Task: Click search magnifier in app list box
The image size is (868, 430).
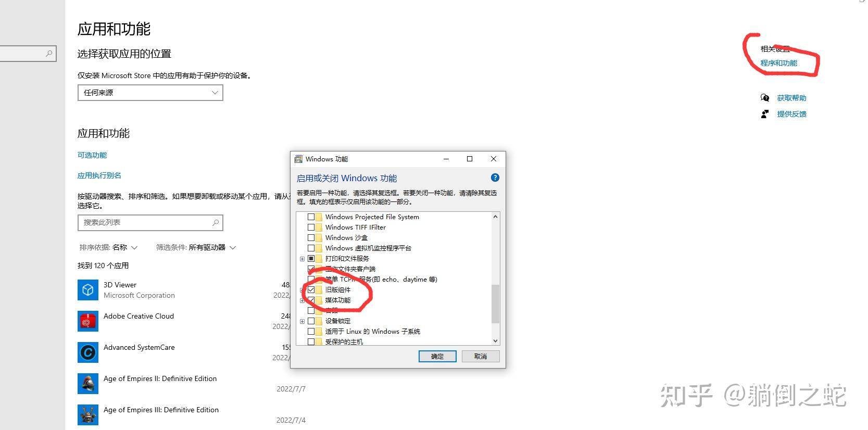Action: (216, 222)
